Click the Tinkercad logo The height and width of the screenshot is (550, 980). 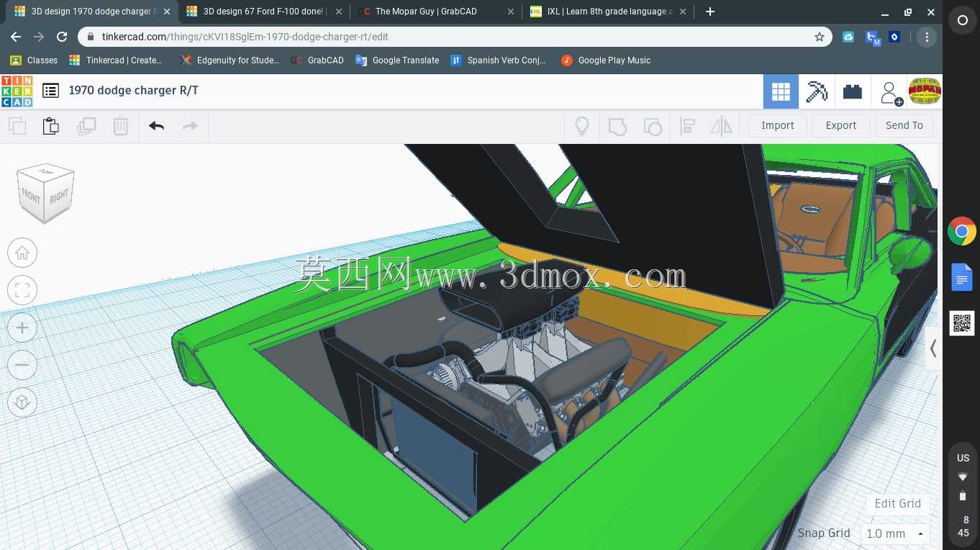tap(17, 91)
